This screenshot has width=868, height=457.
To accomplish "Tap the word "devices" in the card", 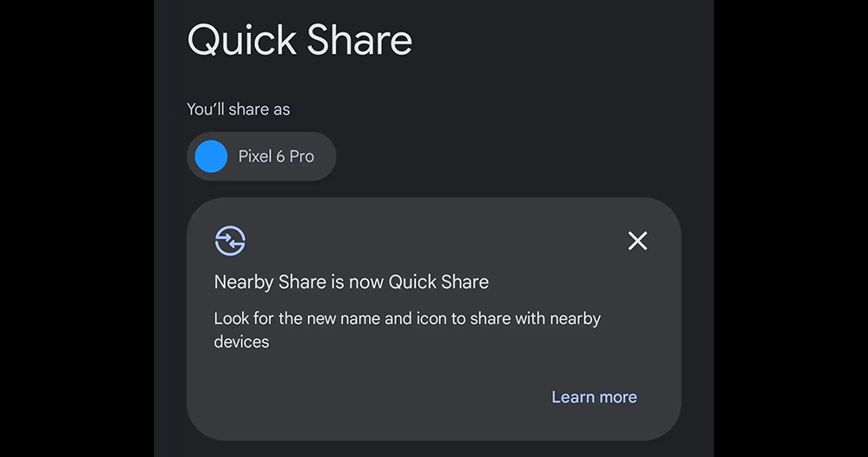I will [x=241, y=341].
